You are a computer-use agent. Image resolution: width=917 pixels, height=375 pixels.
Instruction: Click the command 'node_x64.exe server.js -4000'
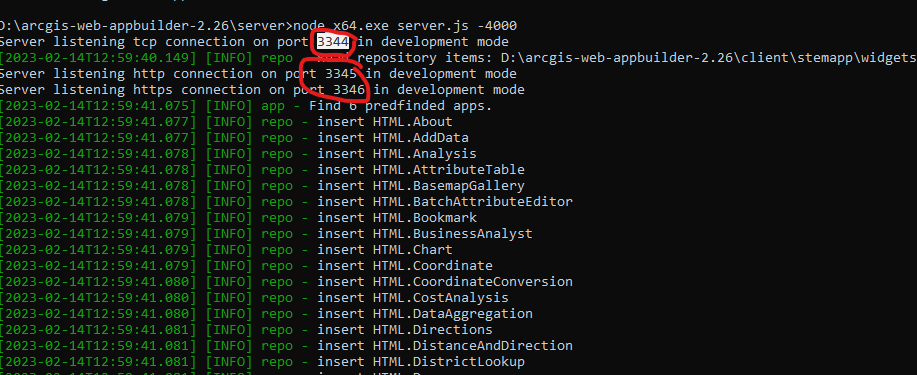[405, 26]
